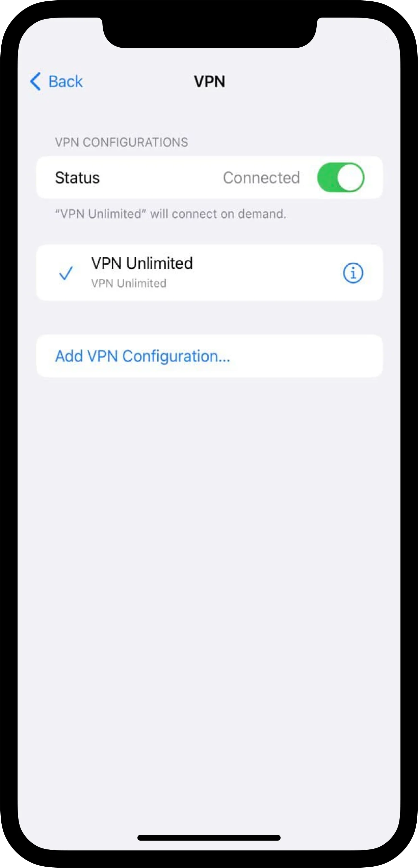Tap the info icon for VPN Unlimited
Image resolution: width=418 pixels, height=868 pixels.
pos(353,273)
